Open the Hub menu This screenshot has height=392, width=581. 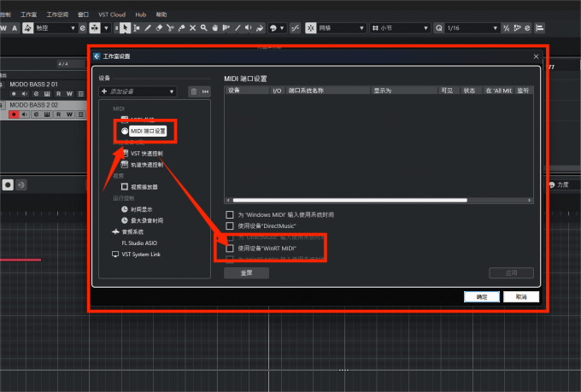click(141, 15)
